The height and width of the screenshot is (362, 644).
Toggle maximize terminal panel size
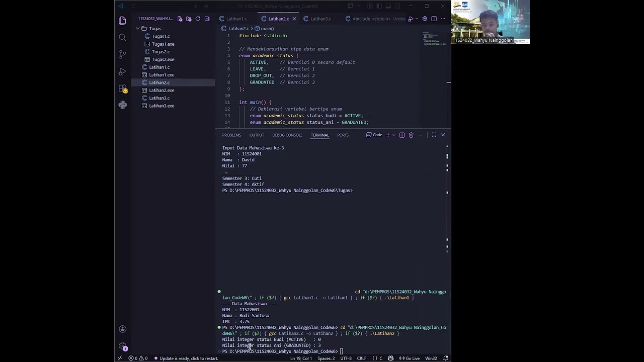(x=434, y=135)
